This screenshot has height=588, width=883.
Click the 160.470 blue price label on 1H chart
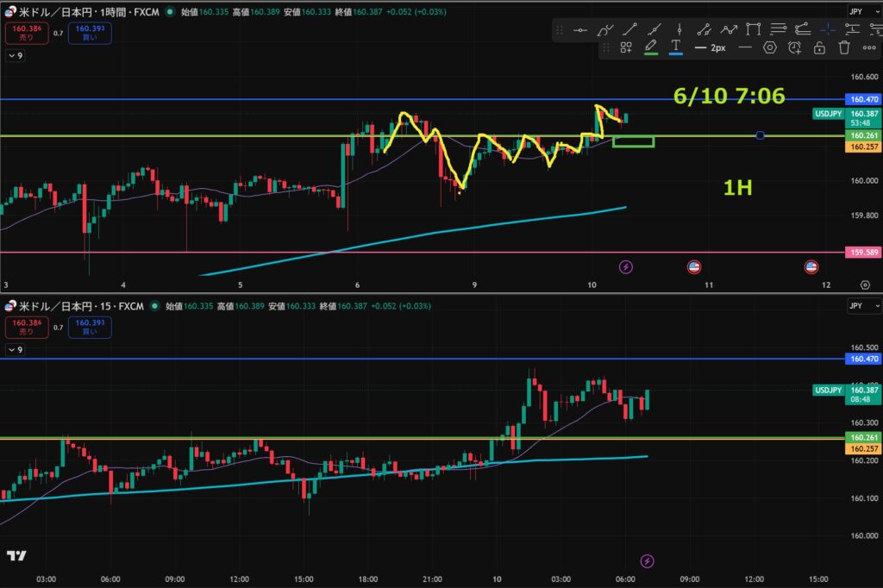click(864, 99)
